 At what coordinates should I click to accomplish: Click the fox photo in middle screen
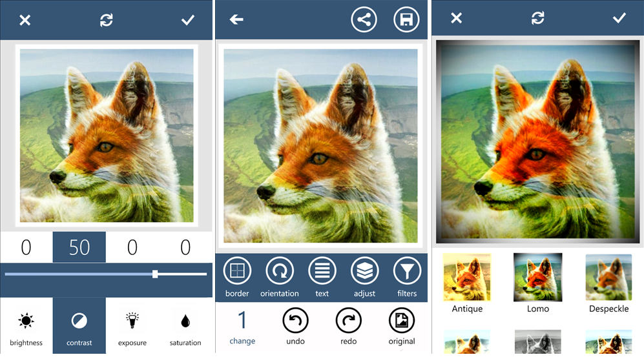pyautogui.click(x=320, y=146)
